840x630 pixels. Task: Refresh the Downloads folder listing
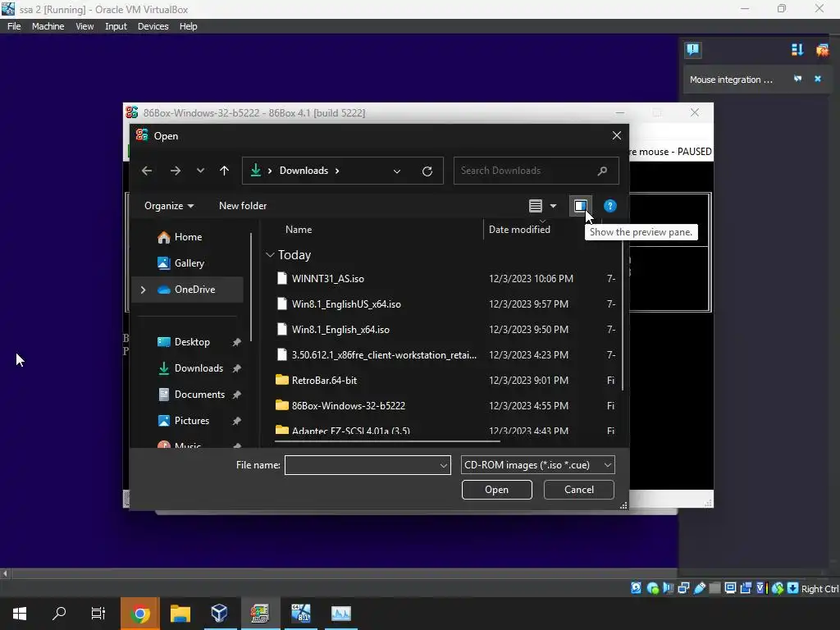427,171
